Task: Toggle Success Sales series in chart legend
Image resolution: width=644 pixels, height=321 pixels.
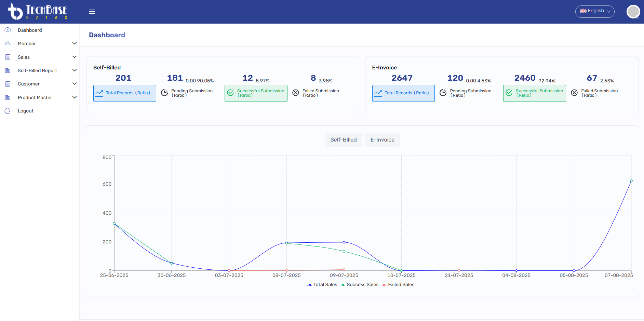Action: (360, 285)
